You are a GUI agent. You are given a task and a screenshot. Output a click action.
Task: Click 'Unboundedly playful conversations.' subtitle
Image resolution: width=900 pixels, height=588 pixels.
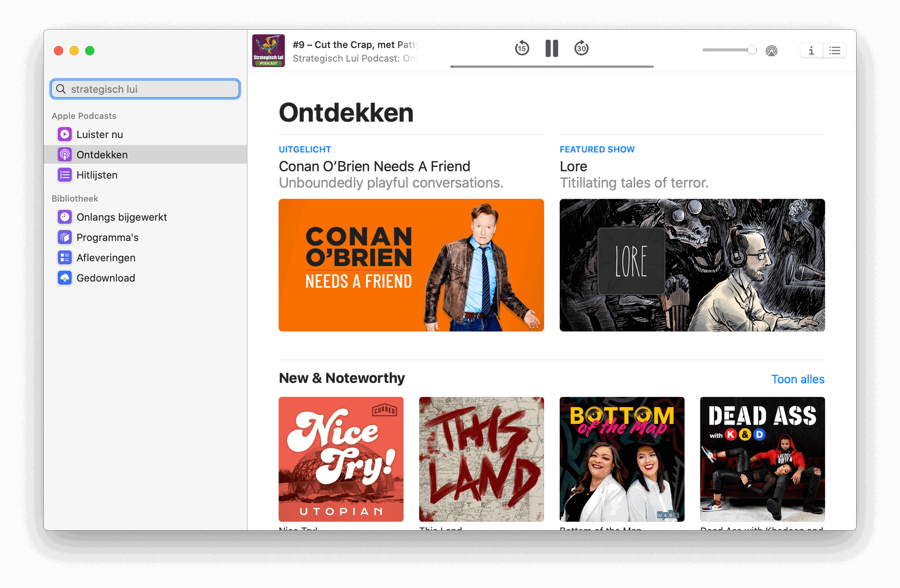tap(391, 183)
